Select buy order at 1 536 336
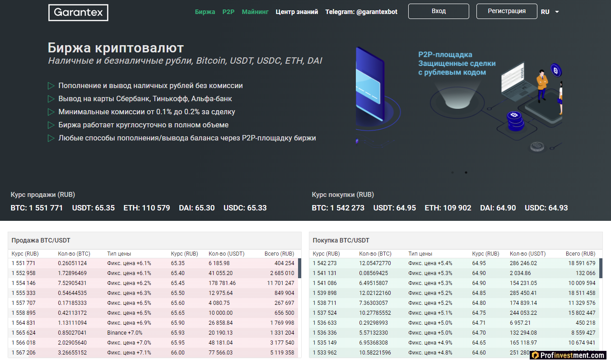 point(454,333)
